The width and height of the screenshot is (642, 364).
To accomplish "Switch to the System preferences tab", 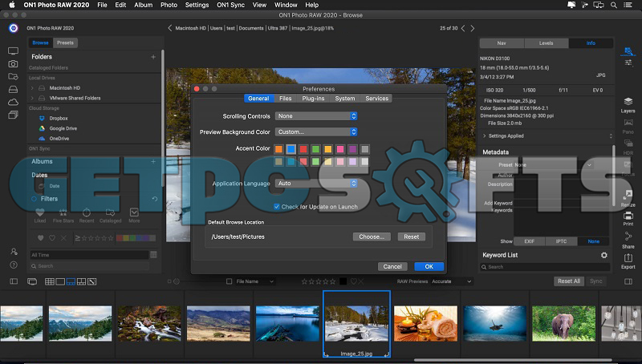I will click(345, 99).
